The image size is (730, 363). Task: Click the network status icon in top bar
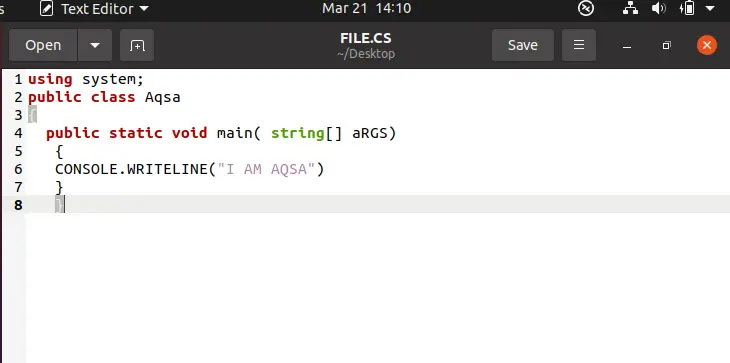click(630, 8)
